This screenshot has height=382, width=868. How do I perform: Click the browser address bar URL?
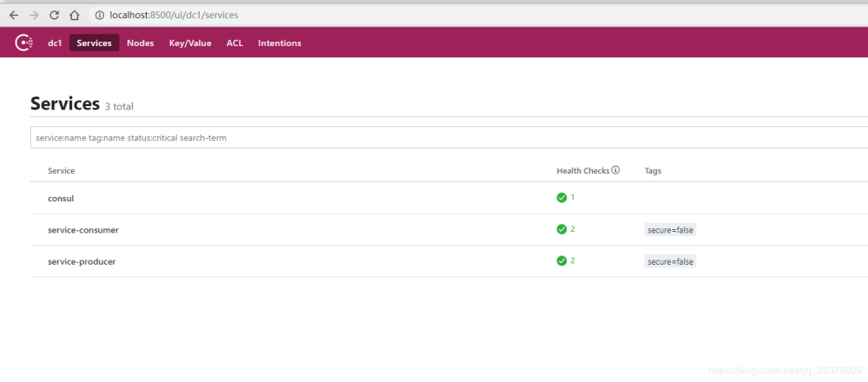[x=174, y=16]
